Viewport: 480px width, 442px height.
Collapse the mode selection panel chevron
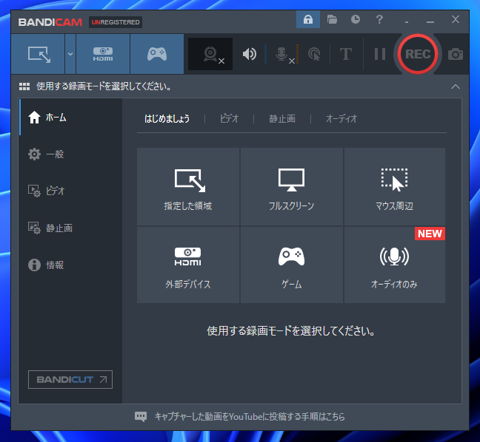455,87
